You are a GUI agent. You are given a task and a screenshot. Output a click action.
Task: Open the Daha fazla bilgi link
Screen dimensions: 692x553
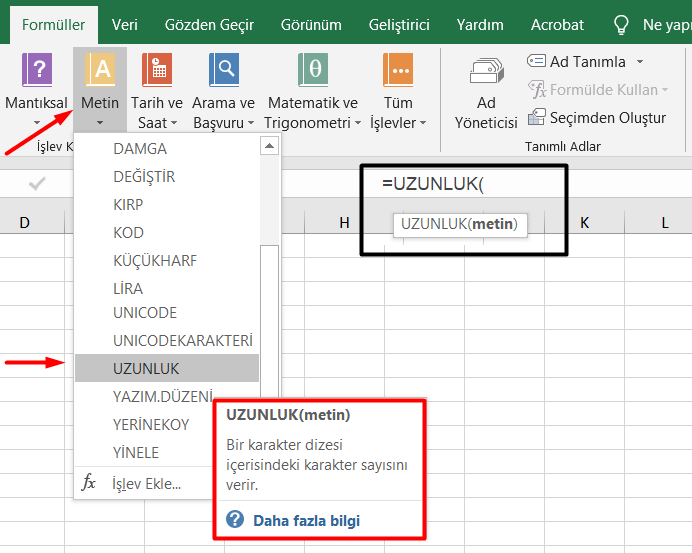tap(306, 520)
